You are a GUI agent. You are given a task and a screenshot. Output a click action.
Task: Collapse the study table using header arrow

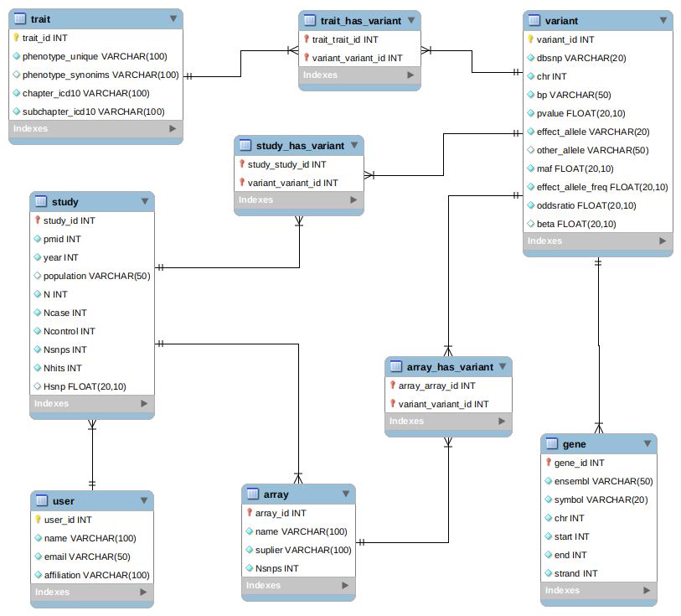pyautogui.click(x=145, y=201)
